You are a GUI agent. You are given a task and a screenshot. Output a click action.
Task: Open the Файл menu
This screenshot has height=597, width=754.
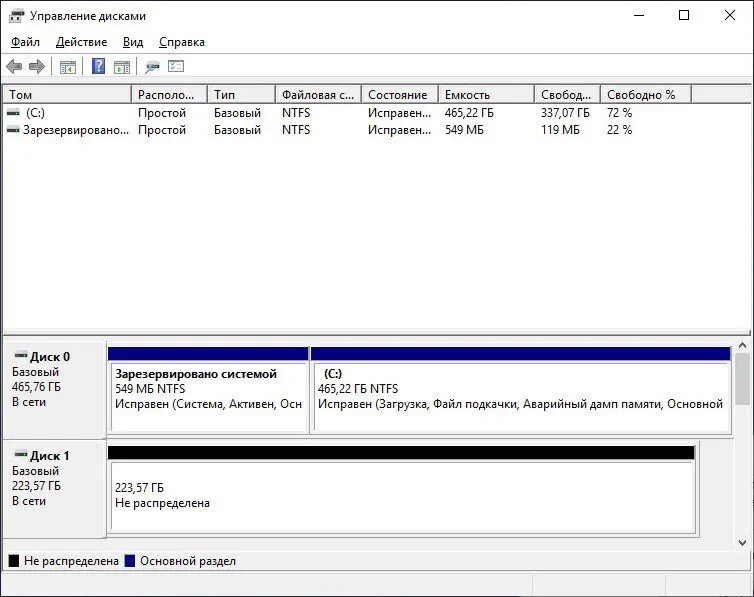pos(26,42)
